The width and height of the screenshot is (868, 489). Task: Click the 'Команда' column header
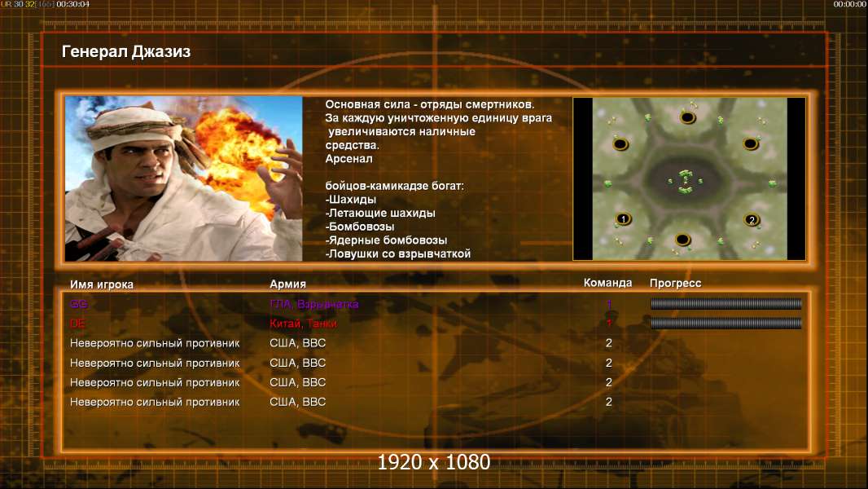(607, 283)
